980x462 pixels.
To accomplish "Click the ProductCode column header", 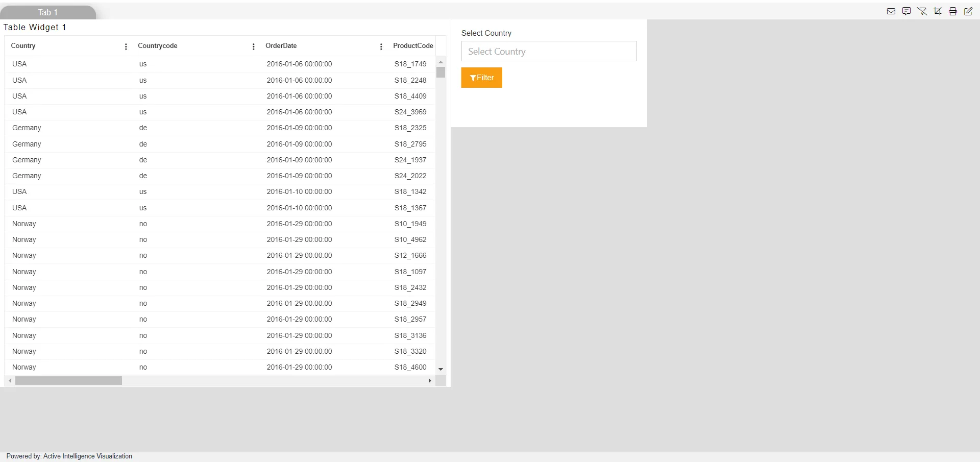I will pyautogui.click(x=413, y=46).
